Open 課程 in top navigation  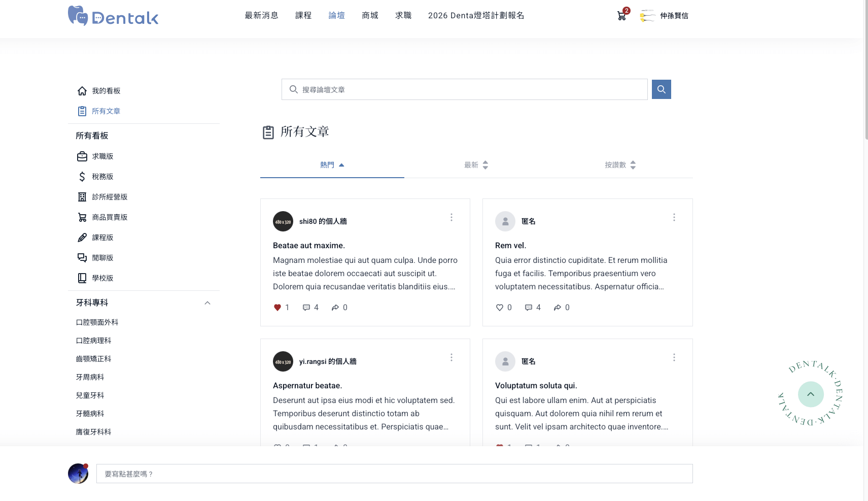coord(303,16)
